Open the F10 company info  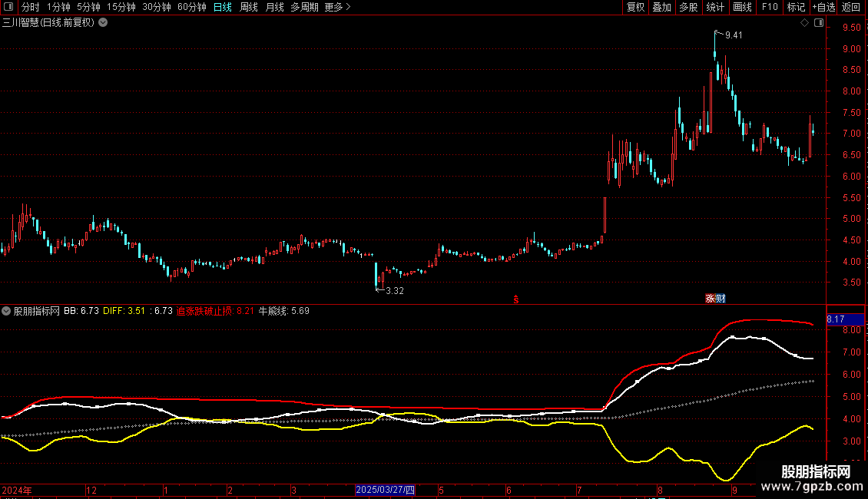770,7
